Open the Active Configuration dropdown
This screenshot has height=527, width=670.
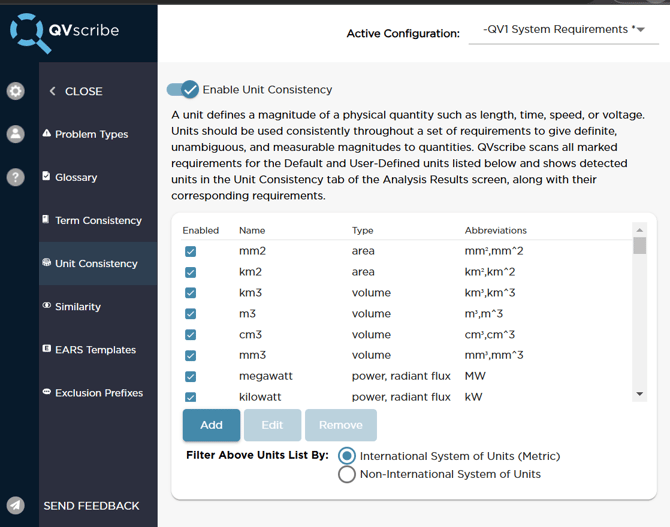[563, 31]
